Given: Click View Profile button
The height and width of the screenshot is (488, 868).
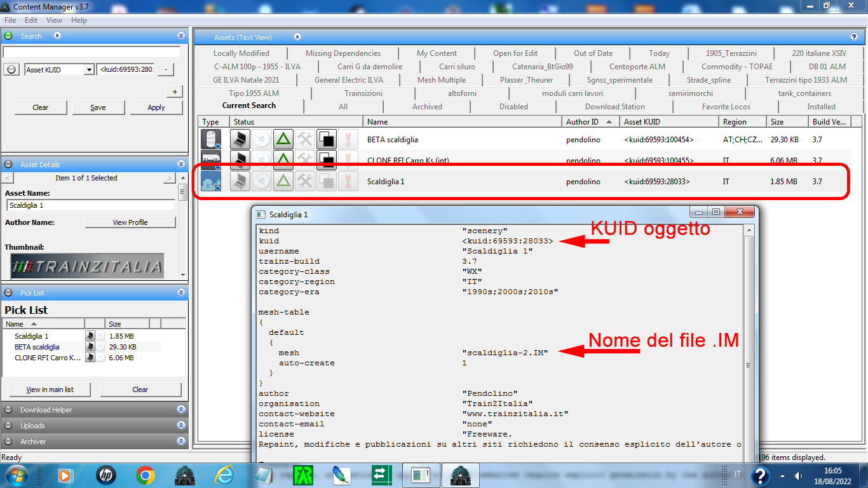Looking at the screenshot, I should 130,222.
